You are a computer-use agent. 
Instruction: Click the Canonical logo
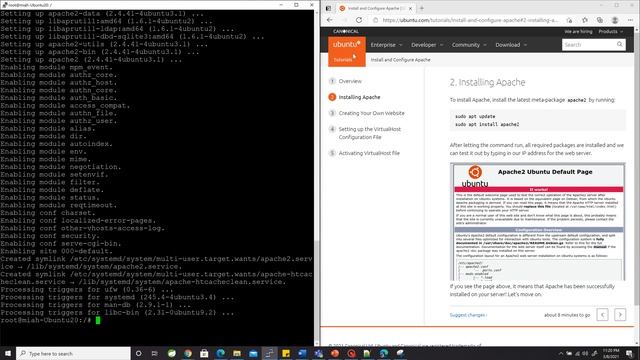tap(346, 31)
